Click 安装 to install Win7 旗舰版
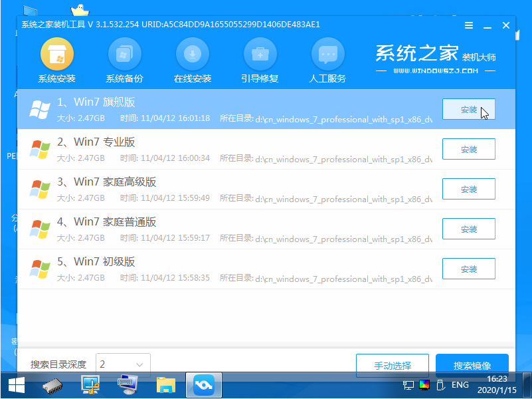The height and width of the screenshot is (399, 532). click(x=468, y=108)
